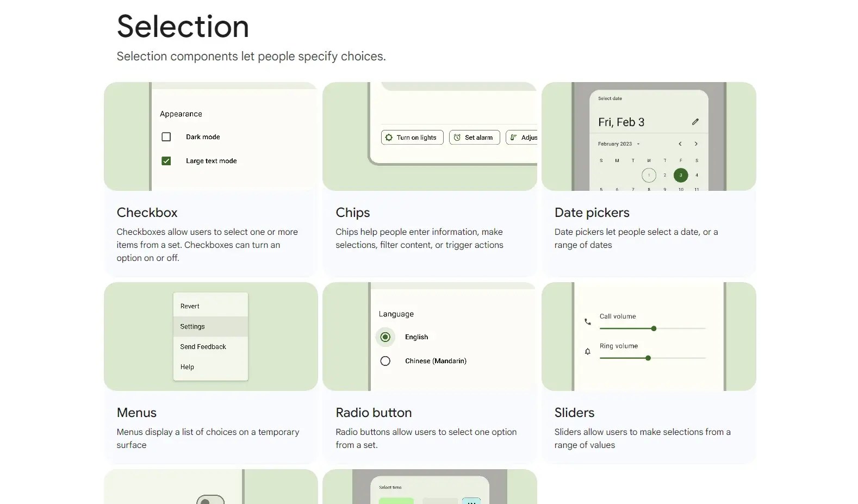The width and height of the screenshot is (858, 504).
Task: Click the Fri, Feb 3 date headline
Action: coord(621,122)
